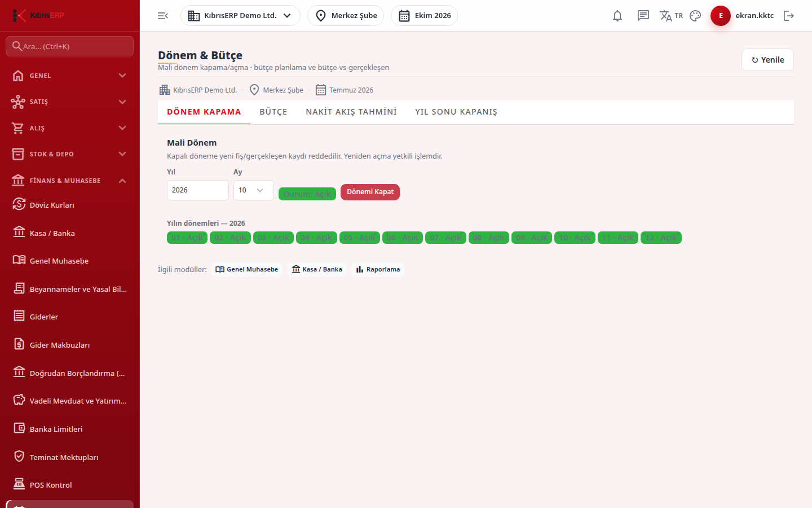Click the logout icon

[x=789, y=16]
